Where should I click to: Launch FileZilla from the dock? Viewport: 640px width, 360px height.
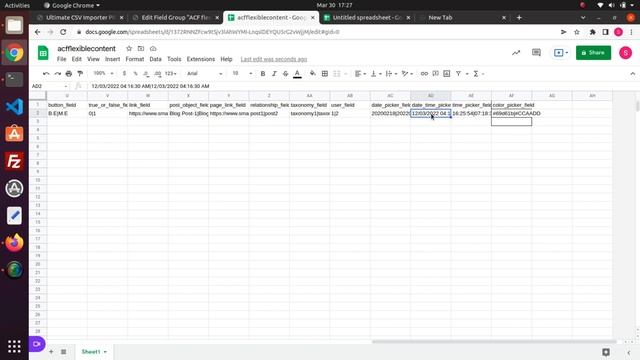click(x=14, y=161)
